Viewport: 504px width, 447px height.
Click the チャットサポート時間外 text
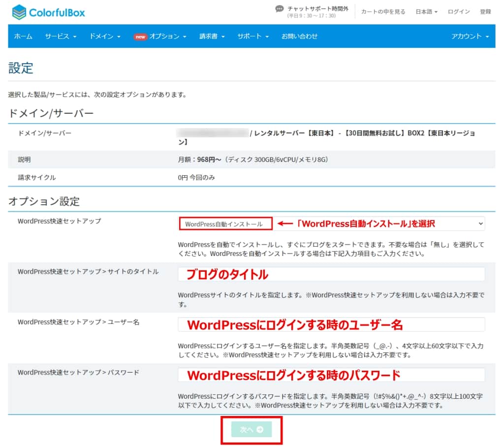tap(317, 9)
